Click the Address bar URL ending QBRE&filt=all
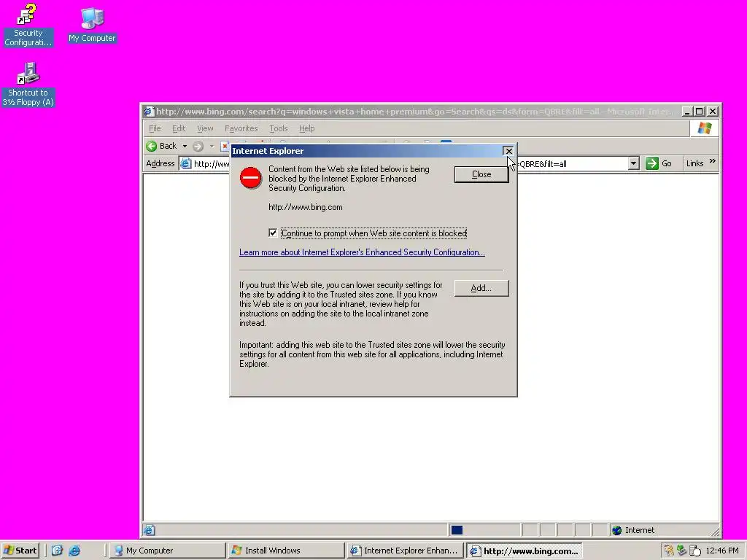 543,164
